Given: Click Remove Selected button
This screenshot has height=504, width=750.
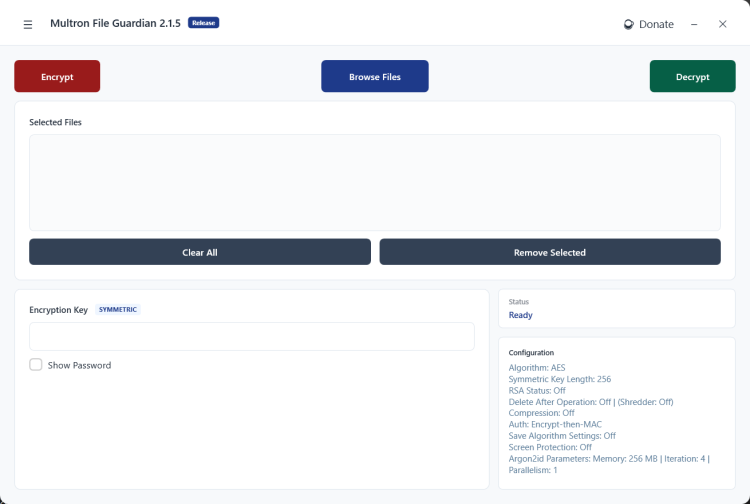Looking at the screenshot, I should click(549, 252).
